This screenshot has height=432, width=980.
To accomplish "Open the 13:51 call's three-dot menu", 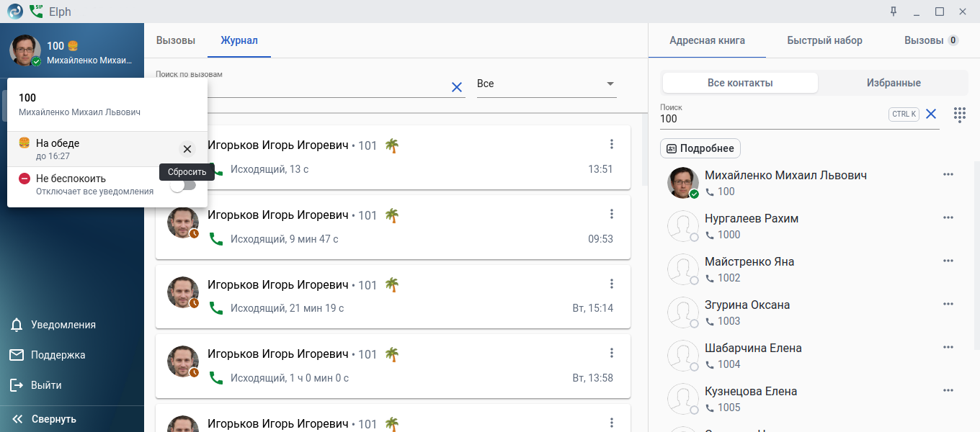I will (x=612, y=144).
